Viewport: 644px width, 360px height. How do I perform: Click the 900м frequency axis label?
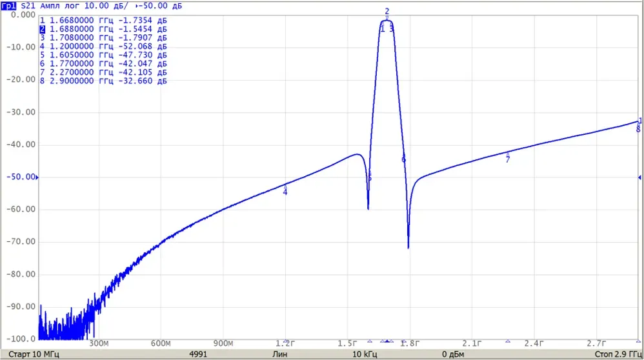223,344
